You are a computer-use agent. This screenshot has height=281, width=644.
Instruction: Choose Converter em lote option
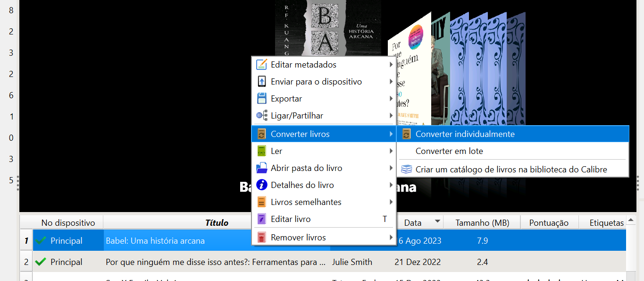pos(449,151)
